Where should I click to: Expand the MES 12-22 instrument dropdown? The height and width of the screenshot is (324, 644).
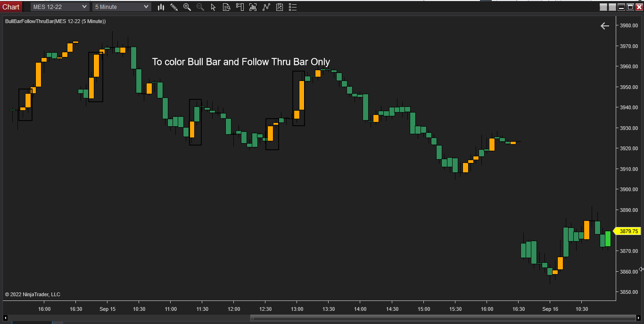(x=60, y=7)
